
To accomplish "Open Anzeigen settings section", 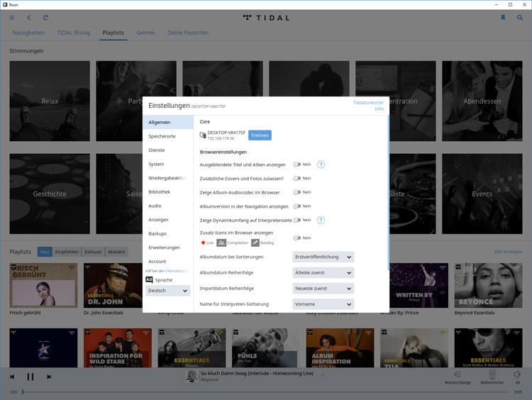I will click(168, 220).
